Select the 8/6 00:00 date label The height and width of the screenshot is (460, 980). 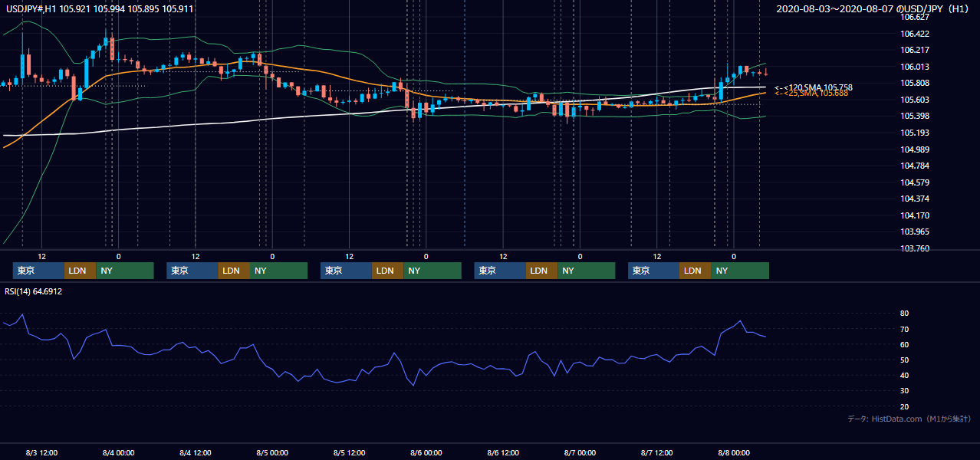coord(426,452)
